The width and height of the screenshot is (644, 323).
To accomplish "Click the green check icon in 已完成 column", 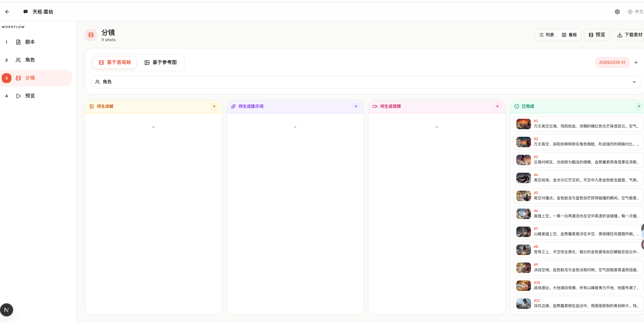I will coord(517,106).
